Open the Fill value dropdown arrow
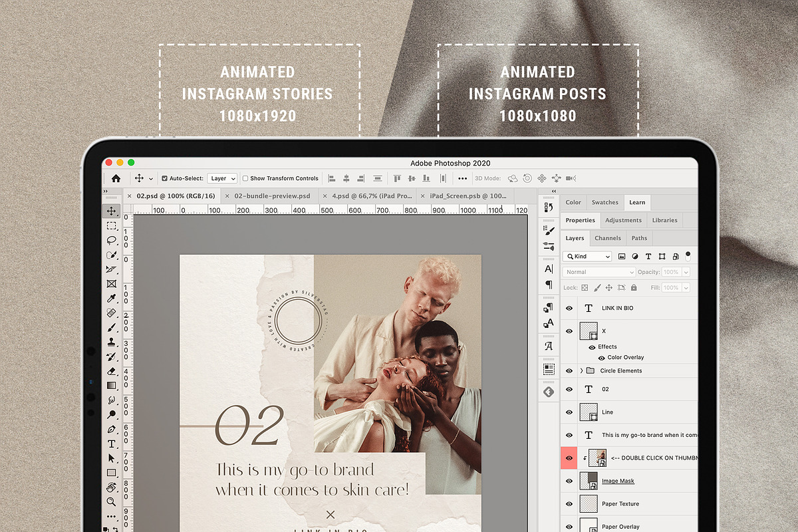This screenshot has height=532, width=798. pos(686,288)
